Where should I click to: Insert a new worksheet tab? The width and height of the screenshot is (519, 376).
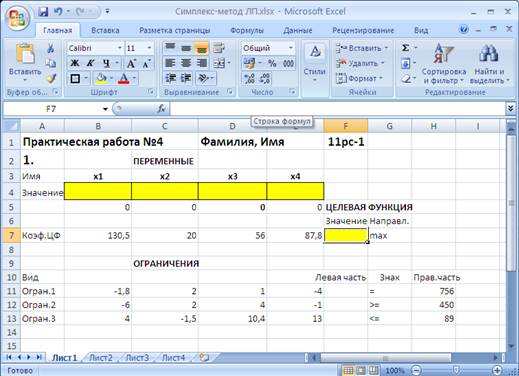[x=204, y=358]
